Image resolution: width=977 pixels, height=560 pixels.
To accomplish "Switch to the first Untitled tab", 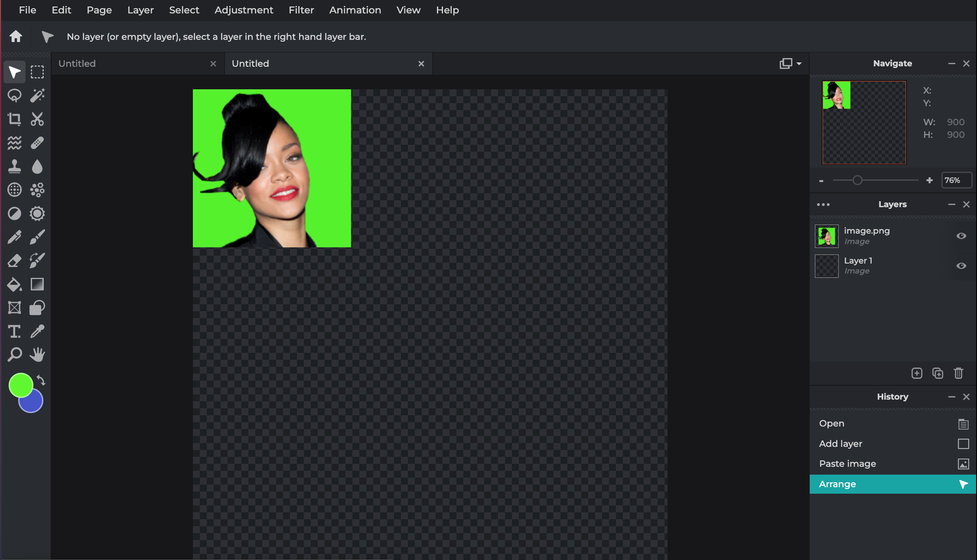I will [138, 64].
